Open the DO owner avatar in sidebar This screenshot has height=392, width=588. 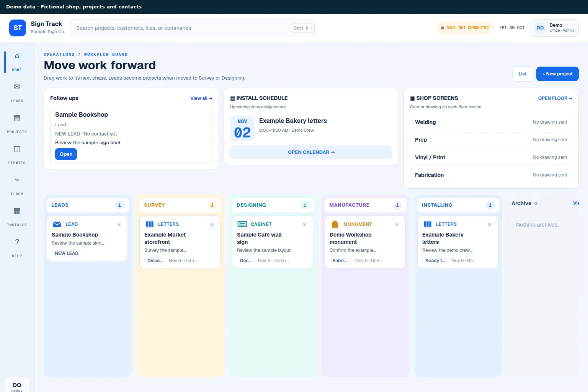(17, 385)
